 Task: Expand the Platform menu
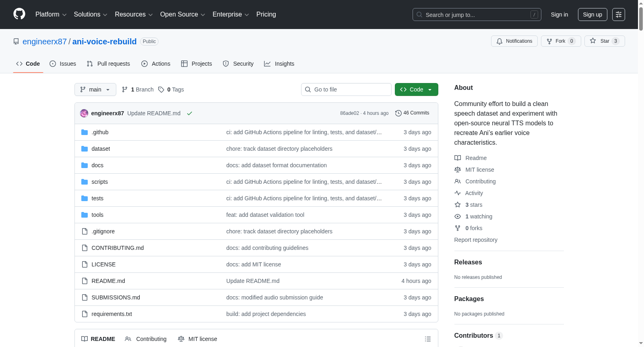coord(51,15)
